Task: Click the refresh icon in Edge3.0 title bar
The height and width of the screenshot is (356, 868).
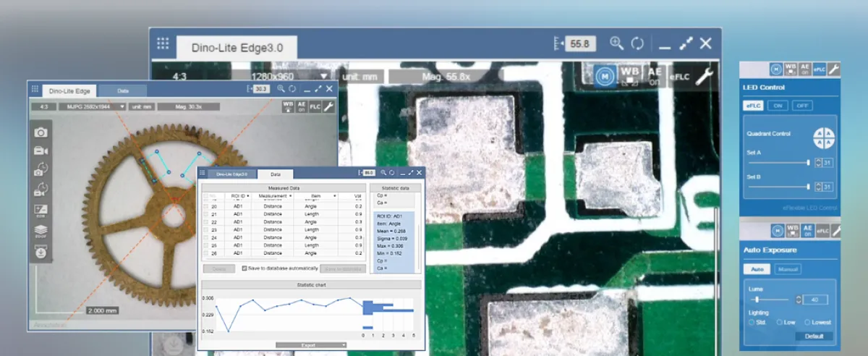Action: [637, 43]
